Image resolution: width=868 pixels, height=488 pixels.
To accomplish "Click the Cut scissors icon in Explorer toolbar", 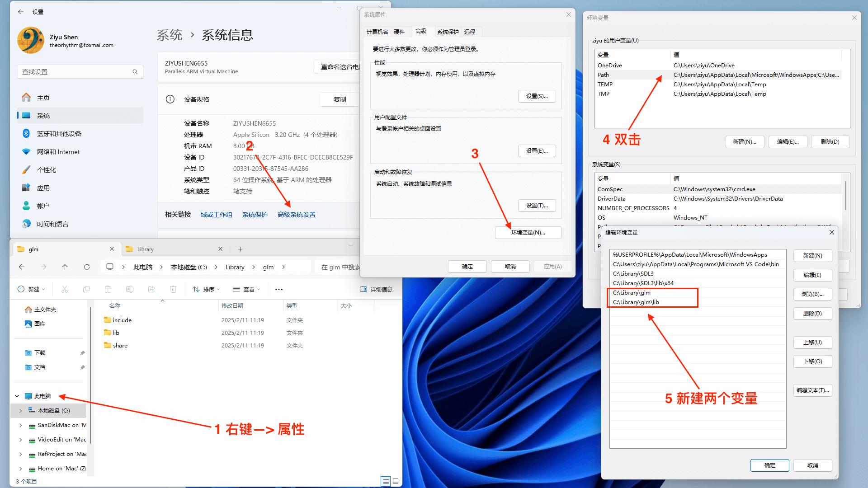I will click(65, 289).
